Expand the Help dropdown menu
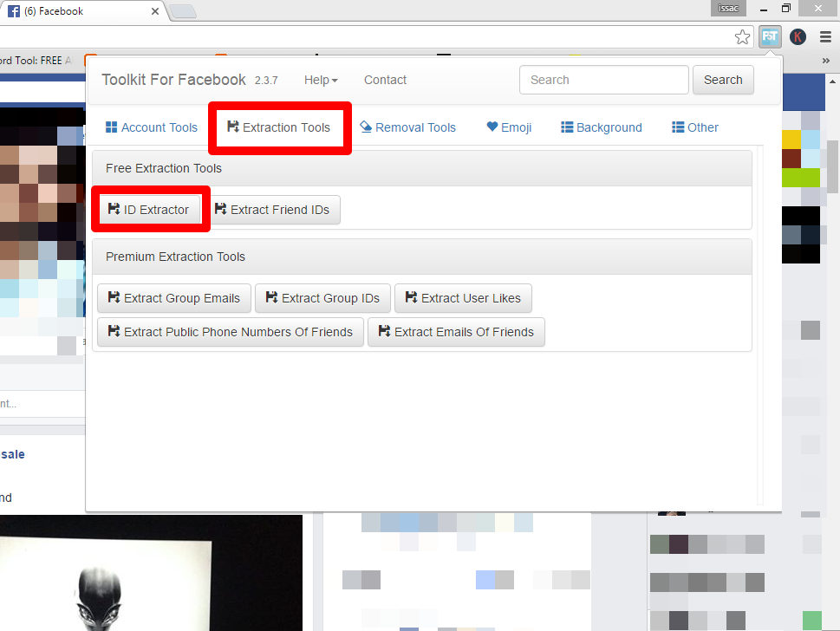The width and height of the screenshot is (840, 631). 321,80
